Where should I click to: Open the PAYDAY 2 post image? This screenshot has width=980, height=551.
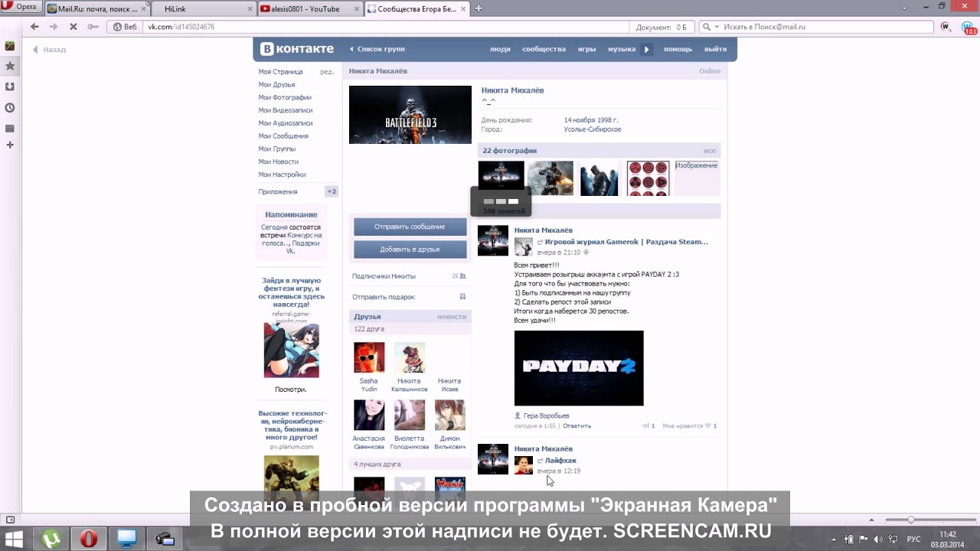579,368
